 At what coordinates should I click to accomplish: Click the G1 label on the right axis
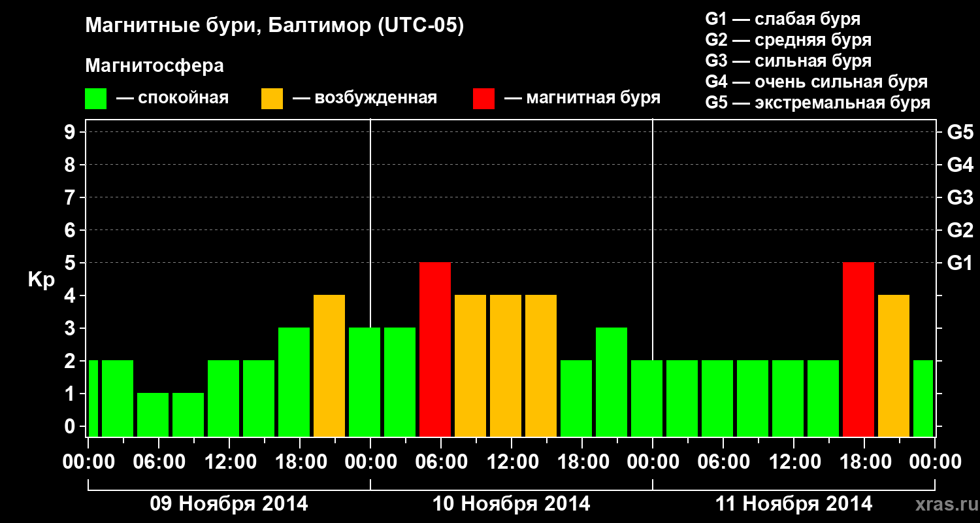960,263
